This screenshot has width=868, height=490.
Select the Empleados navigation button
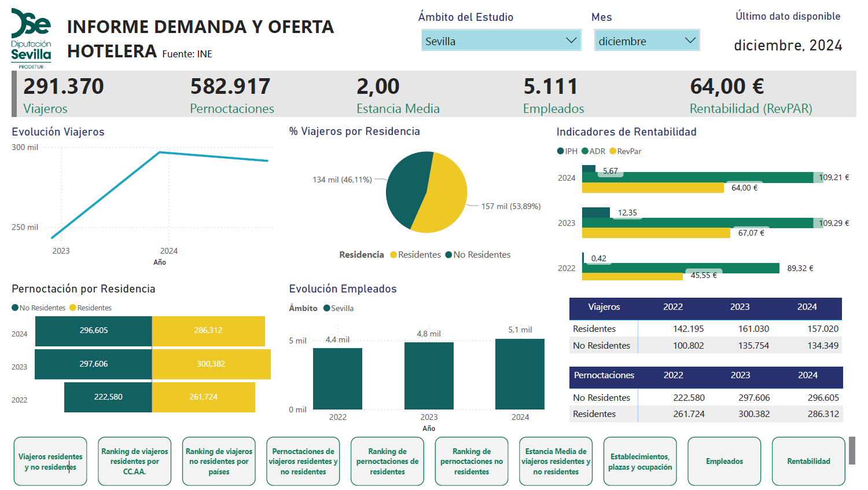pyautogui.click(x=724, y=461)
